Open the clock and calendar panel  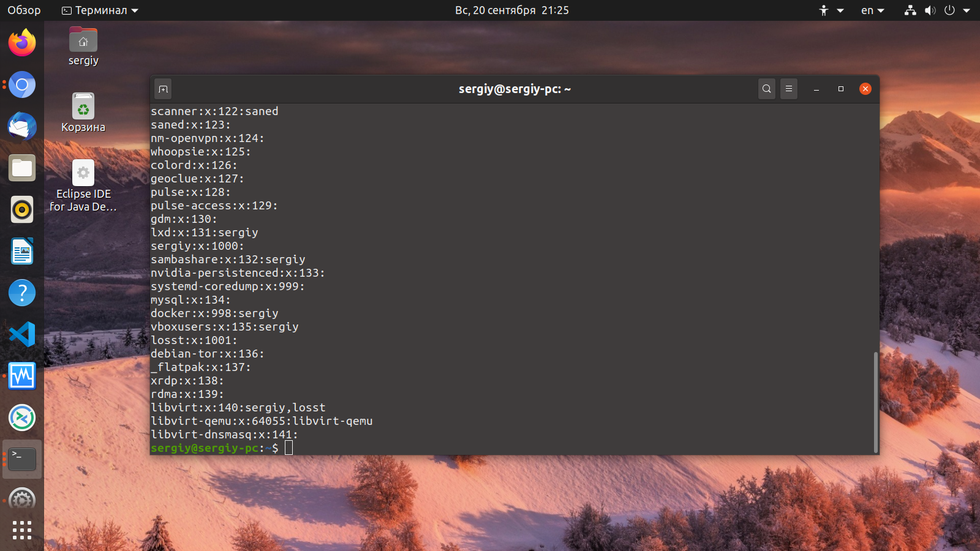point(511,10)
